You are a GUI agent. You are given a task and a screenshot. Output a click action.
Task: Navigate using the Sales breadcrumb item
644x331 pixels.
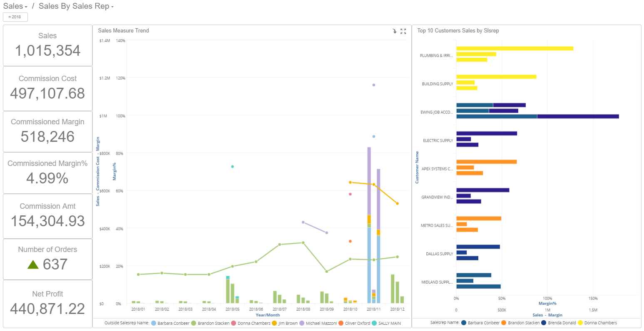click(12, 6)
